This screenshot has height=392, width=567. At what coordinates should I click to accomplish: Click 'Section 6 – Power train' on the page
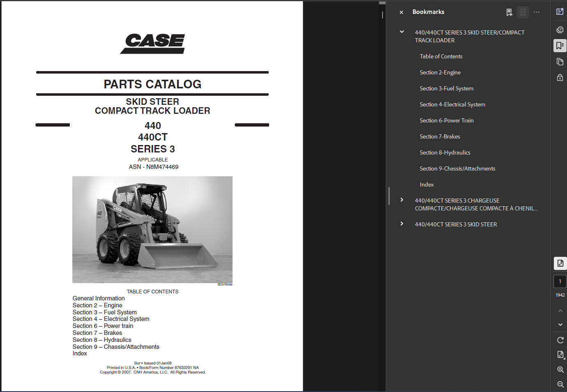tap(103, 326)
